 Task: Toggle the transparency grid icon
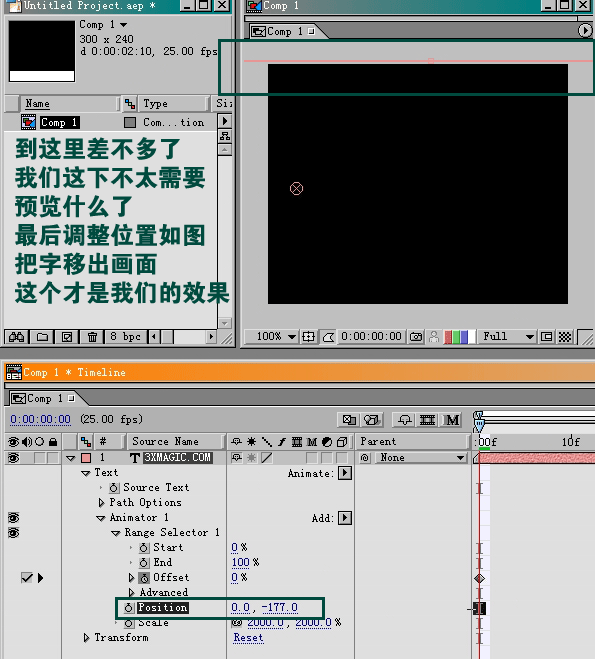click(x=565, y=337)
